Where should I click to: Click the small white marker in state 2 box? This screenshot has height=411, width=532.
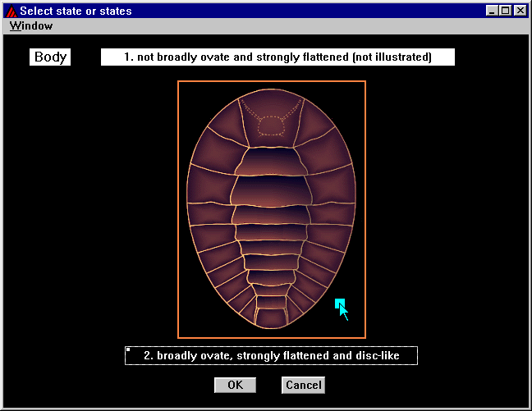(x=128, y=350)
